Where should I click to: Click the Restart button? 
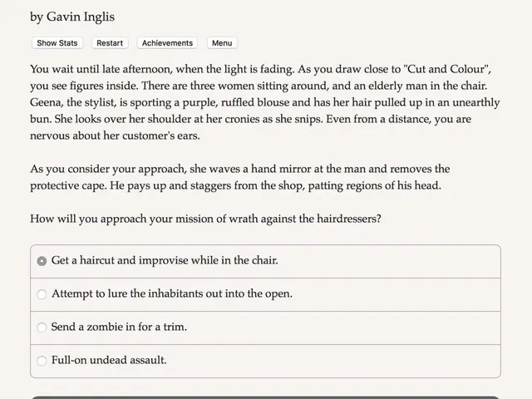coord(110,43)
